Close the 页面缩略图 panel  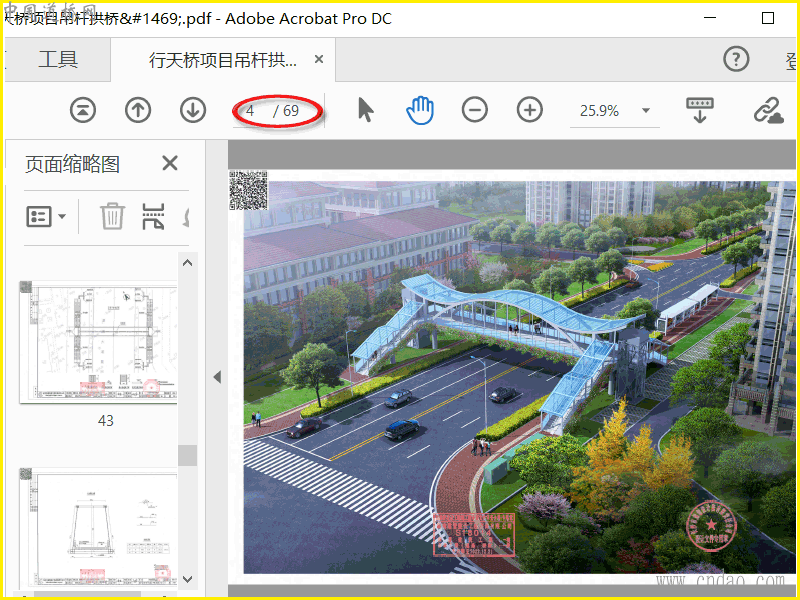coord(170,163)
